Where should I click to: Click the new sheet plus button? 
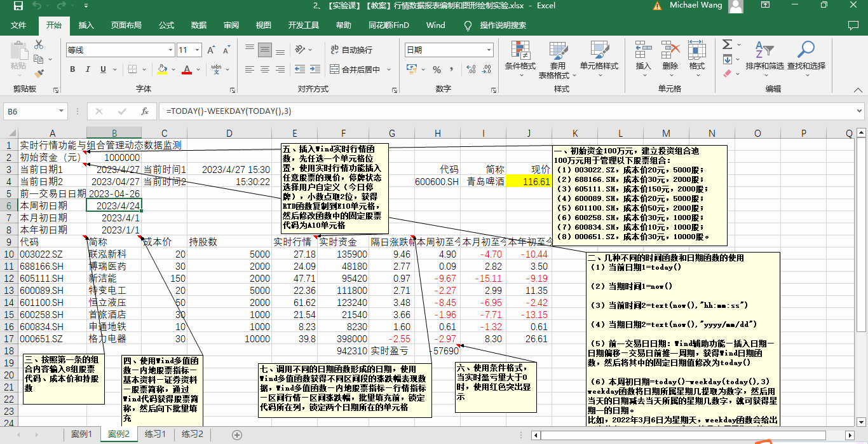tap(237, 434)
